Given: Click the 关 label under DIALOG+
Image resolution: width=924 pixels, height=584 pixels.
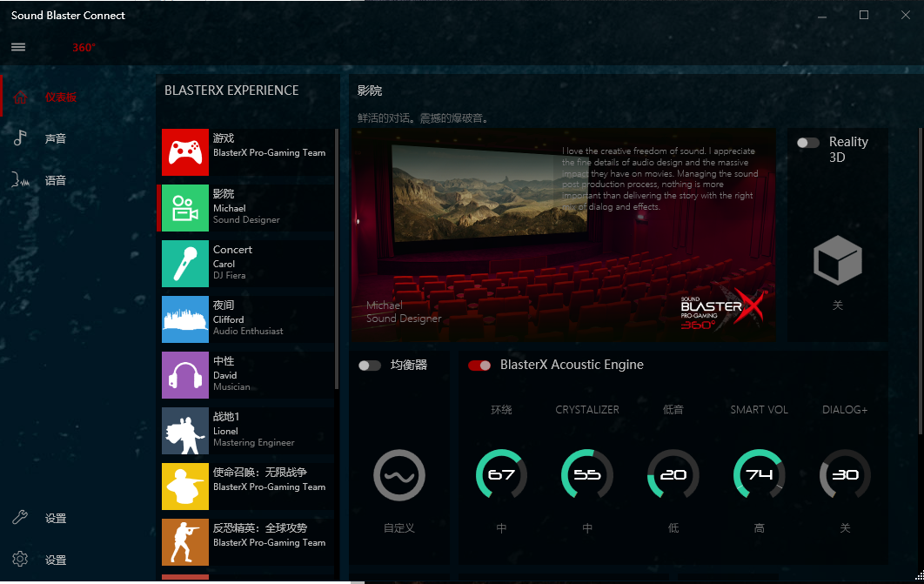Looking at the screenshot, I should click(x=845, y=528).
